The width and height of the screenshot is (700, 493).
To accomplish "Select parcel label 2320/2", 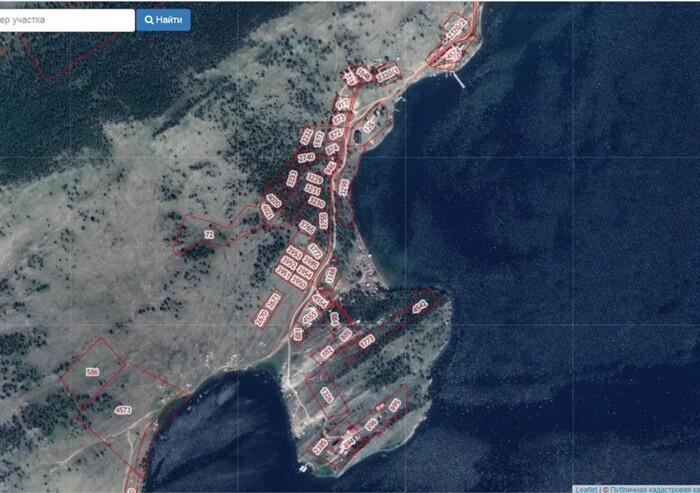I will click(457, 28).
